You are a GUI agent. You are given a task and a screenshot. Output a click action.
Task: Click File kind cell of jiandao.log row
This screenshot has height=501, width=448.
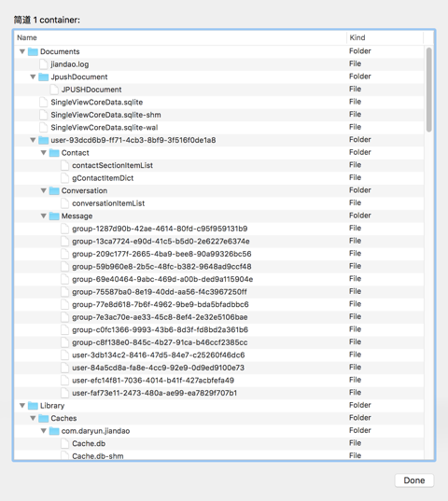[355, 63]
